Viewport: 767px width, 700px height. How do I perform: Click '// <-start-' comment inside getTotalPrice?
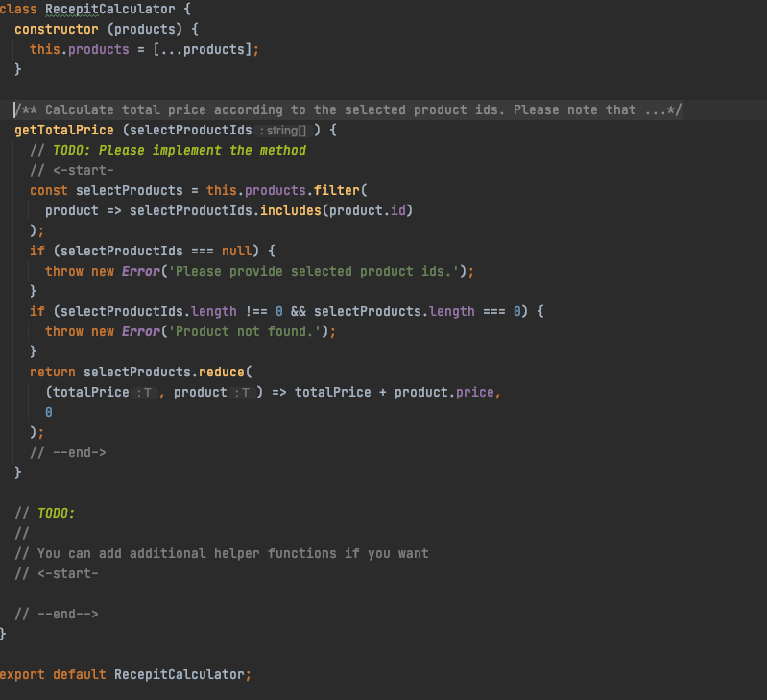(x=71, y=170)
